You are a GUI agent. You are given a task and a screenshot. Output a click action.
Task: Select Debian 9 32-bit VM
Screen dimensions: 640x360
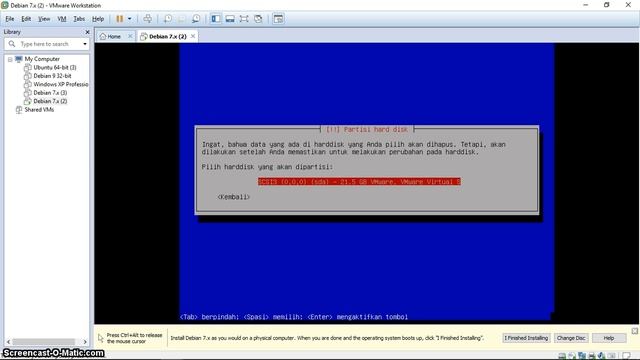pyautogui.click(x=52, y=76)
